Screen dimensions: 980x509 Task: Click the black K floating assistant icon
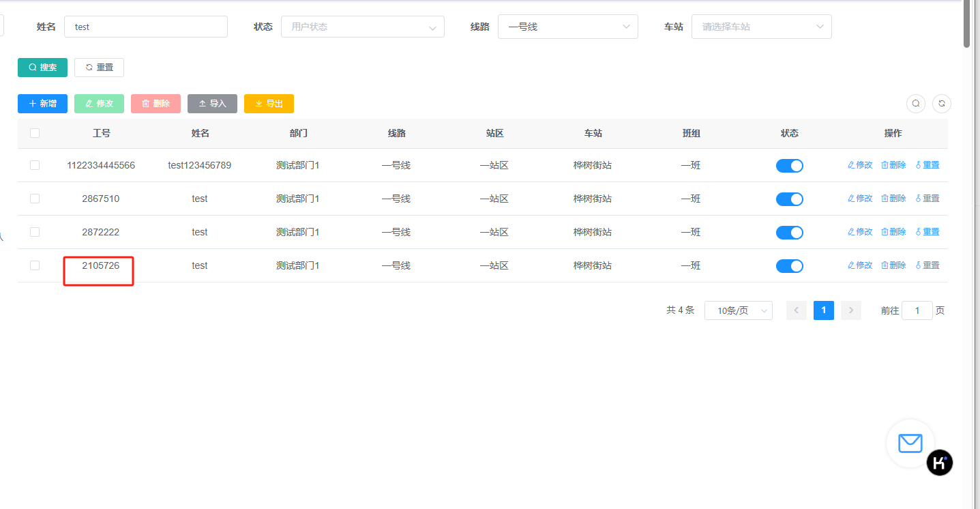tap(939, 463)
